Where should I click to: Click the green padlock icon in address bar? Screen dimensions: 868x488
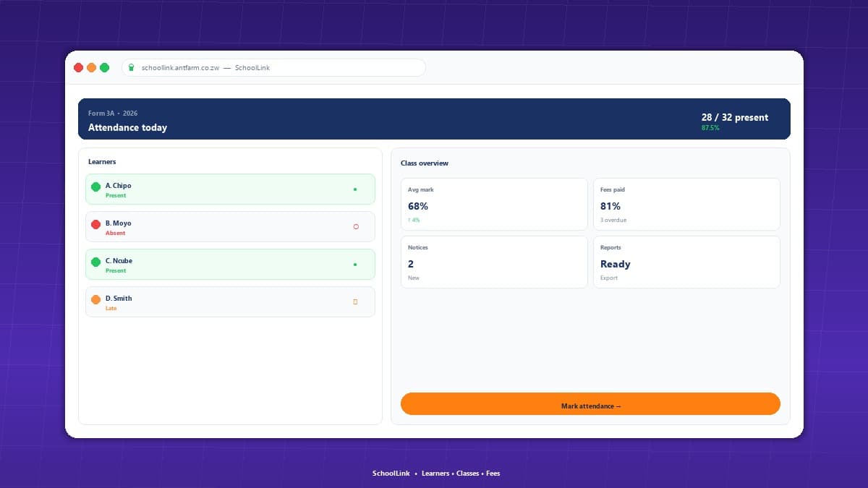coord(131,68)
